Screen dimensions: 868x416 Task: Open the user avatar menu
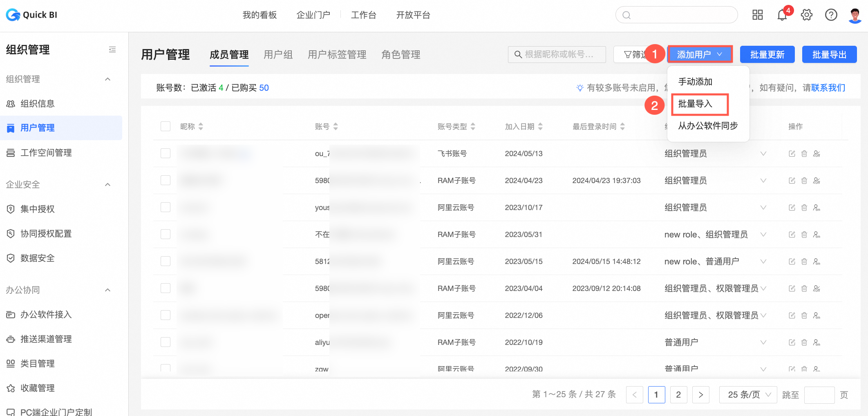(855, 15)
